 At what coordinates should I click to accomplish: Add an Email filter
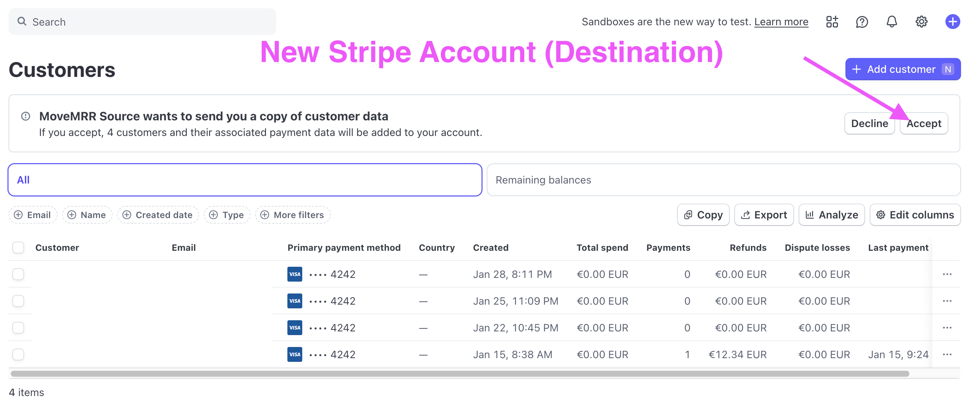pyautogui.click(x=33, y=215)
